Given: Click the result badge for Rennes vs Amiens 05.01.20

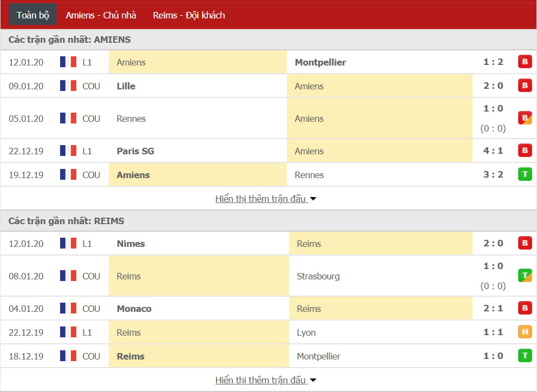Looking at the screenshot, I should (525, 118).
